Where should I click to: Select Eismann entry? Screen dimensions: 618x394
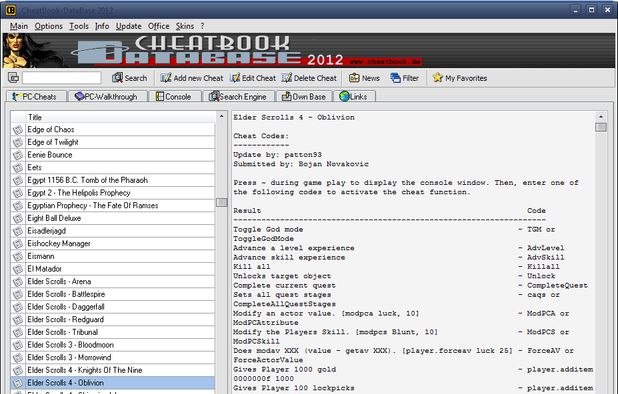pos(113,256)
